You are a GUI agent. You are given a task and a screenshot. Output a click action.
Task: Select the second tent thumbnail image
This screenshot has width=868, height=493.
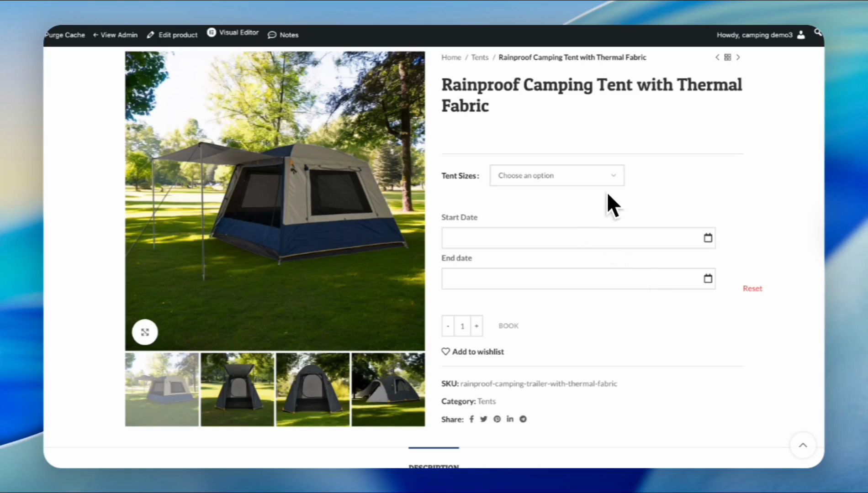(x=238, y=389)
